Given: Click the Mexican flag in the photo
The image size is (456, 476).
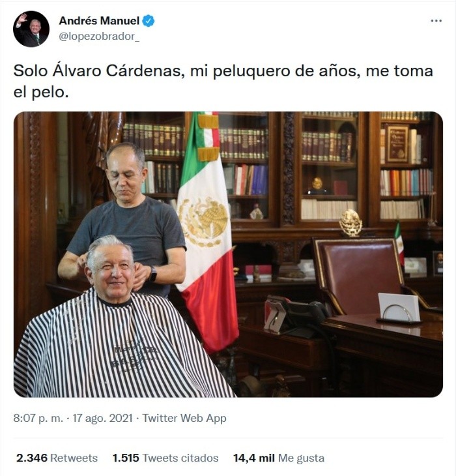Looking at the screenshot, I should [x=207, y=231].
